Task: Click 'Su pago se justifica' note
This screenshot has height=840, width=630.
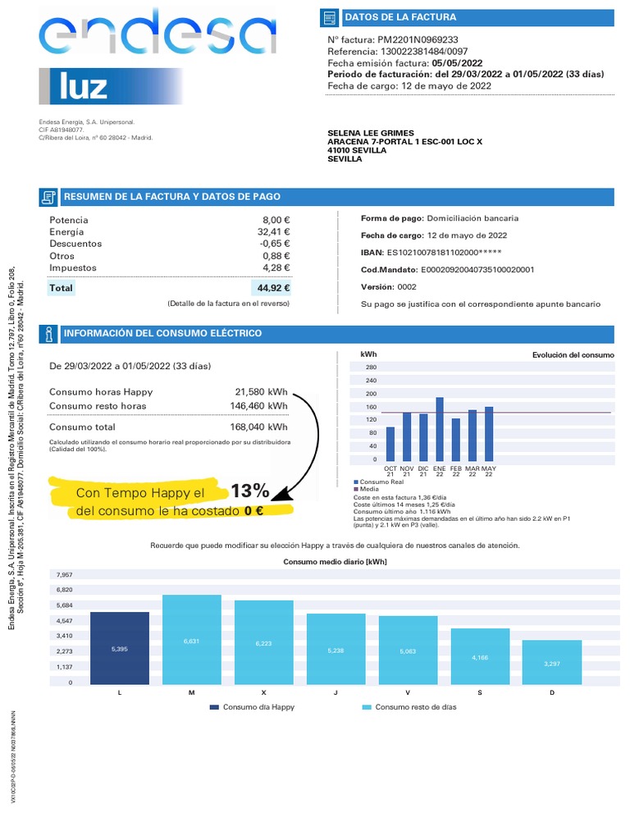Action: tap(481, 304)
